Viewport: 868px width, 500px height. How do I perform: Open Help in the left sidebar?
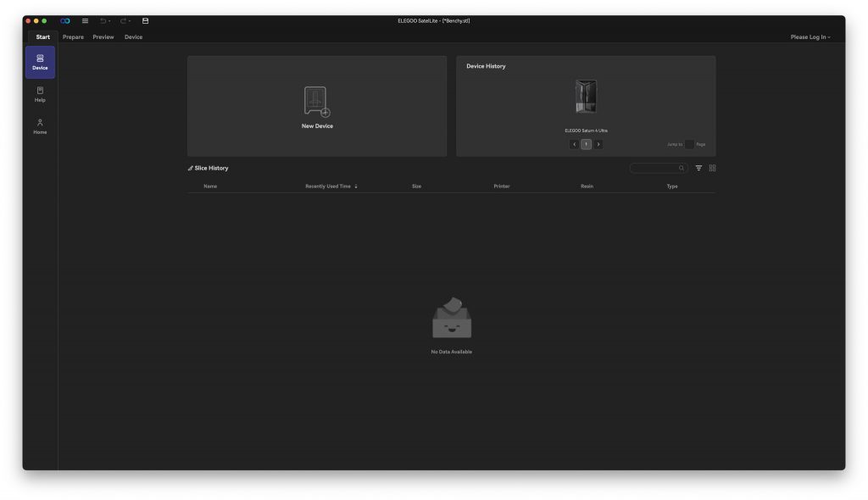pos(40,94)
